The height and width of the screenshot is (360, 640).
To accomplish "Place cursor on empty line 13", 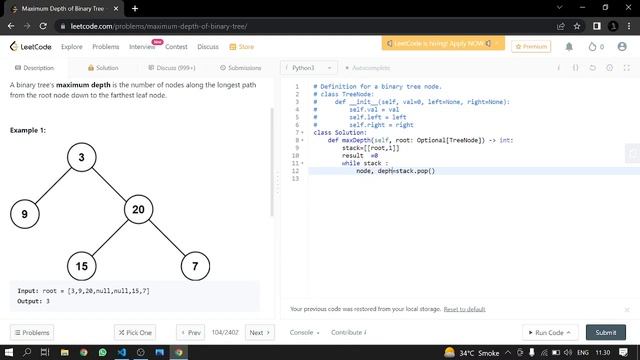I will coord(473,179).
